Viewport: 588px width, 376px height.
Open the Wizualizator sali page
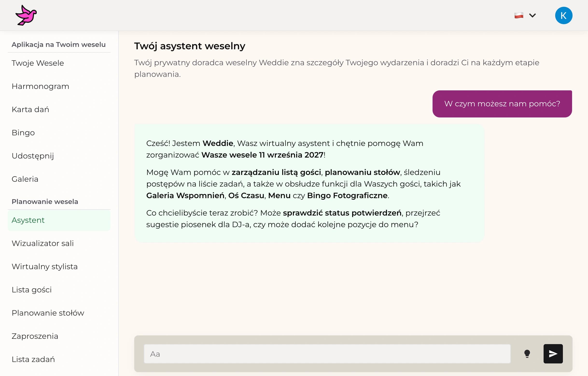[x=42, y=243]
